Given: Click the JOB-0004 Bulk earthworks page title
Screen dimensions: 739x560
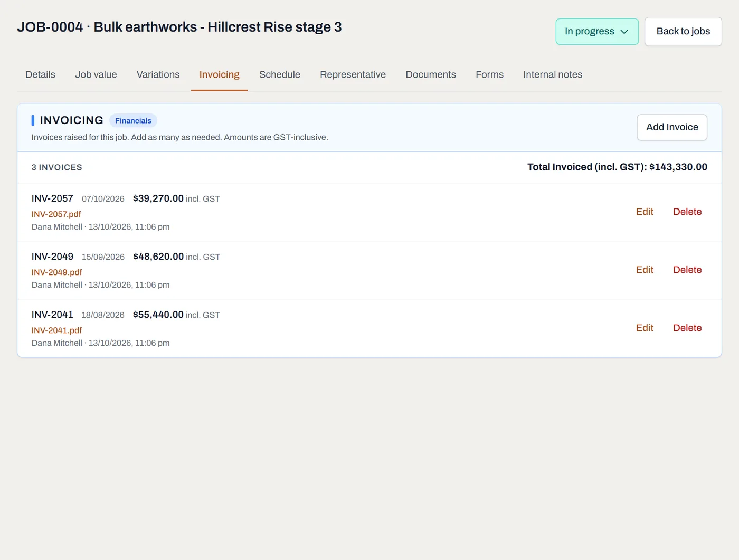Looking at the screenshot, I should click(x=179, y=27).
